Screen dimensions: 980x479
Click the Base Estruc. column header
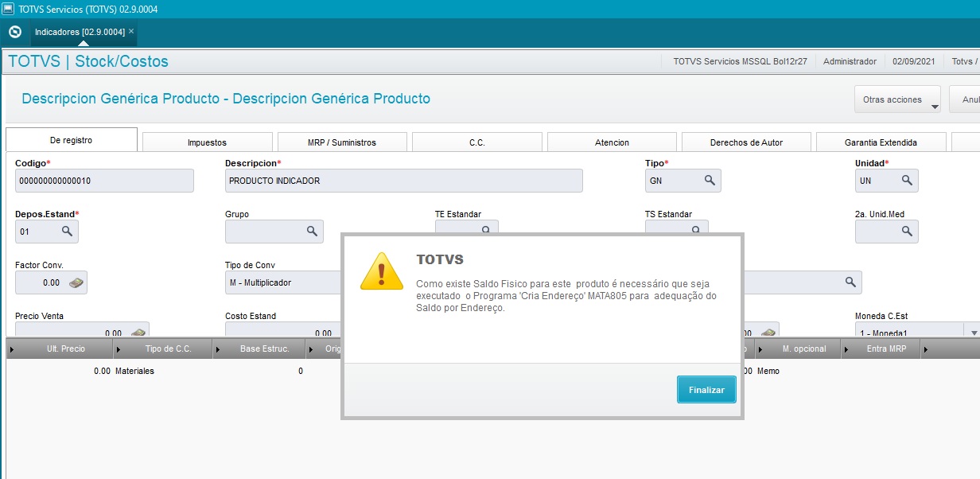coord(265,349)
